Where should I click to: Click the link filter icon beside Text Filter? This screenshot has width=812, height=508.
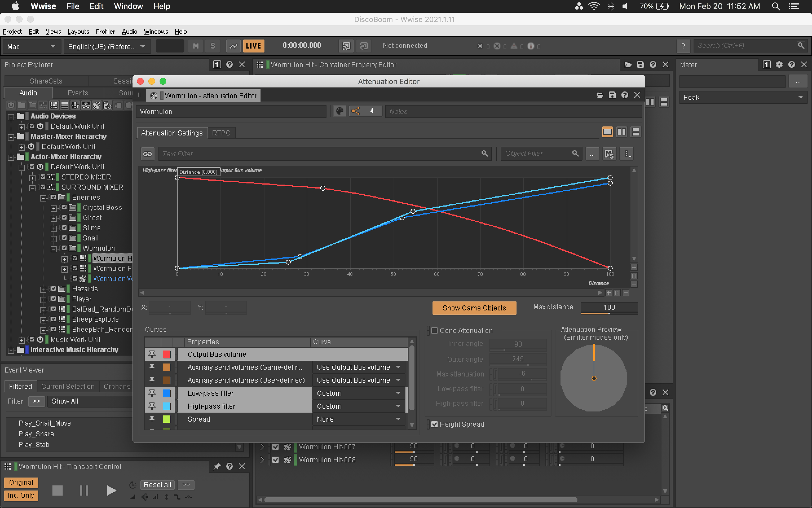(x=147, y=154)
